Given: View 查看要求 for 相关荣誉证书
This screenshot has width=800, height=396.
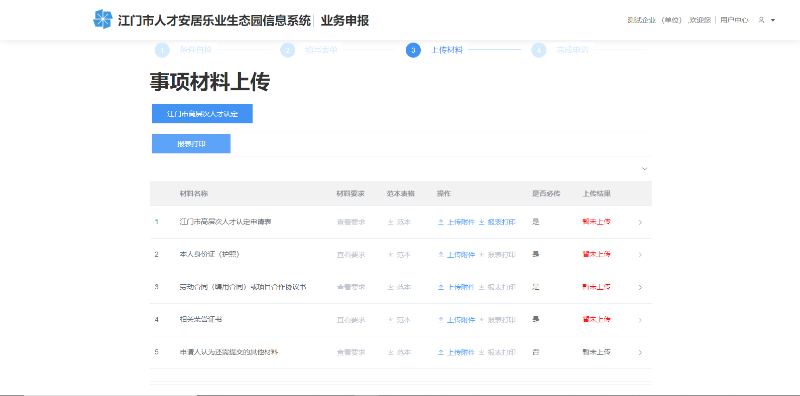Looking at the screenshot, I should tap(351, 320).
